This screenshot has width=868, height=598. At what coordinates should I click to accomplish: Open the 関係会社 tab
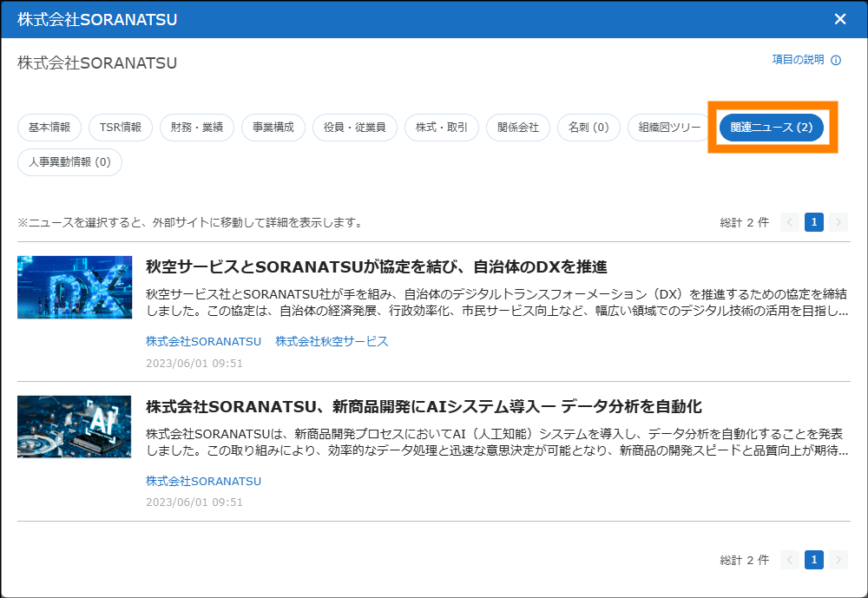tap(518, 128)
